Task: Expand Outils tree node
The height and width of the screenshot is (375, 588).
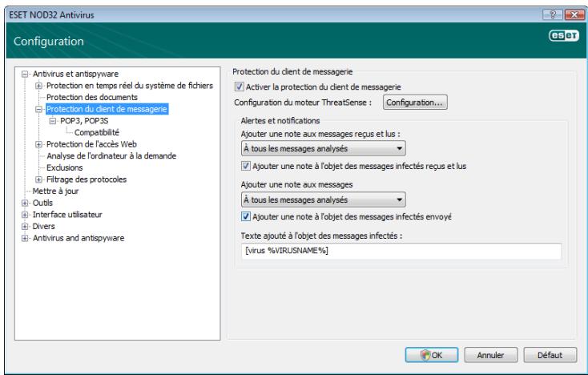Action: 25,203
